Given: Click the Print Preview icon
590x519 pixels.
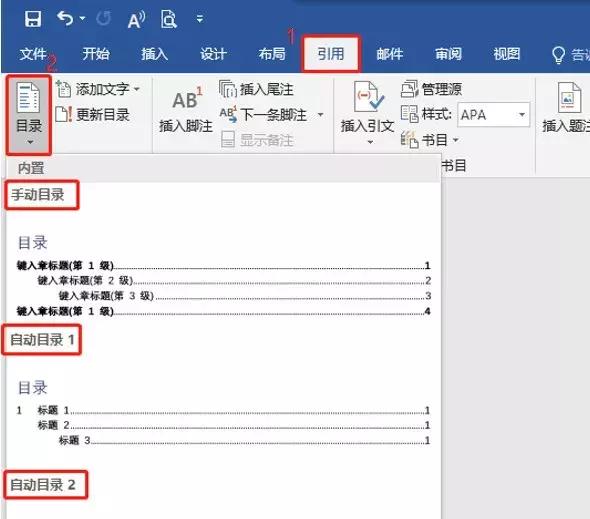Looking at the screenshot, I should click(169, 19).
